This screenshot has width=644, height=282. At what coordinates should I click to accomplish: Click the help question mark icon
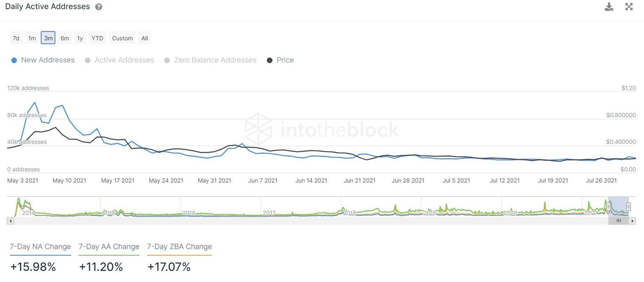pyautogui.click(x=99, y=7)
